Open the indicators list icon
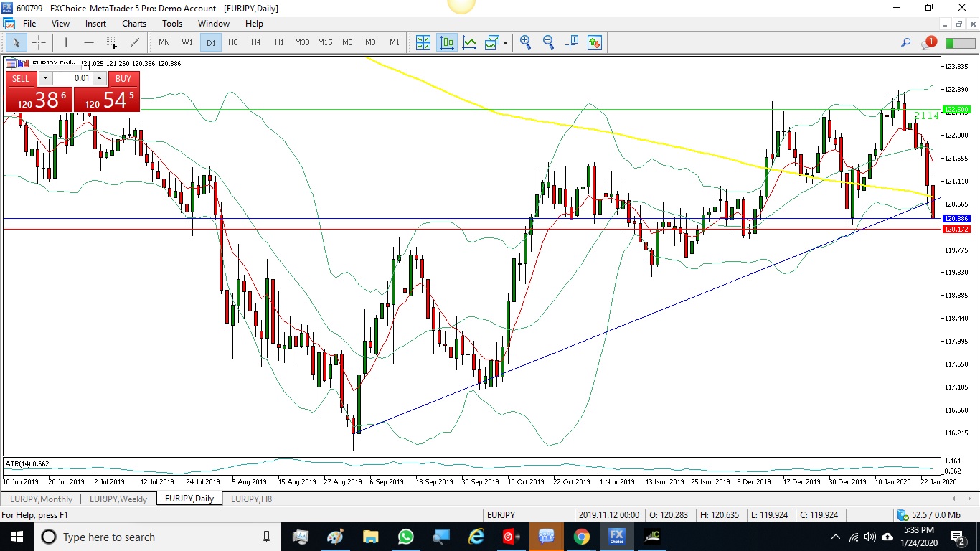The width and height of the screenshot is (980, 551). [x=470, y=42]
